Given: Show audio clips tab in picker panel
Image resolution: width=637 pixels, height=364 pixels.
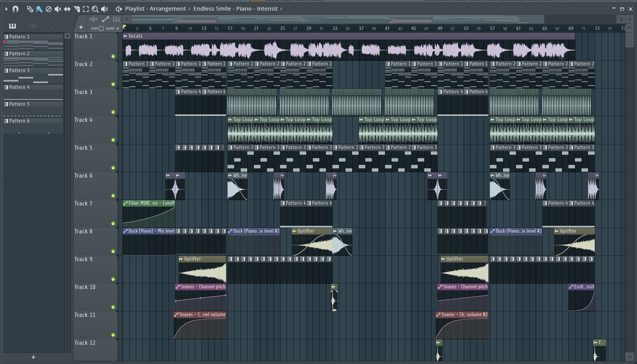Looking at the screenshot, I should click(33, 26).
